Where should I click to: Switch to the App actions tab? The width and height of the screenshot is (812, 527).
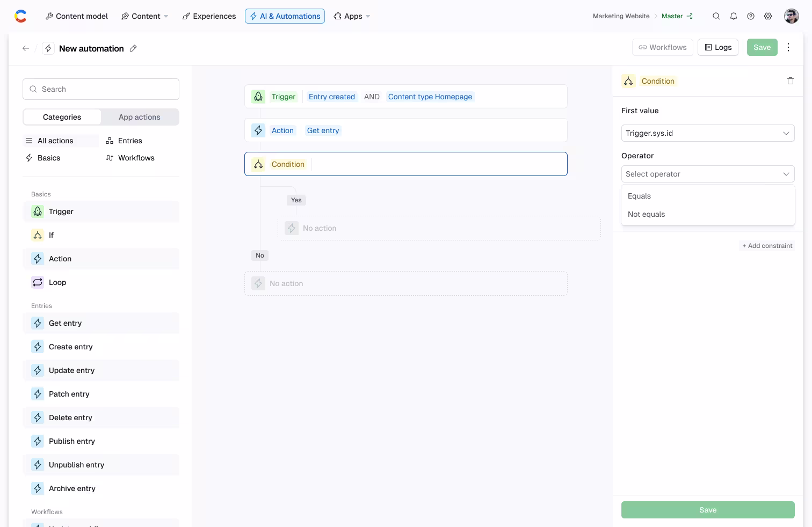tap(140, 117)
